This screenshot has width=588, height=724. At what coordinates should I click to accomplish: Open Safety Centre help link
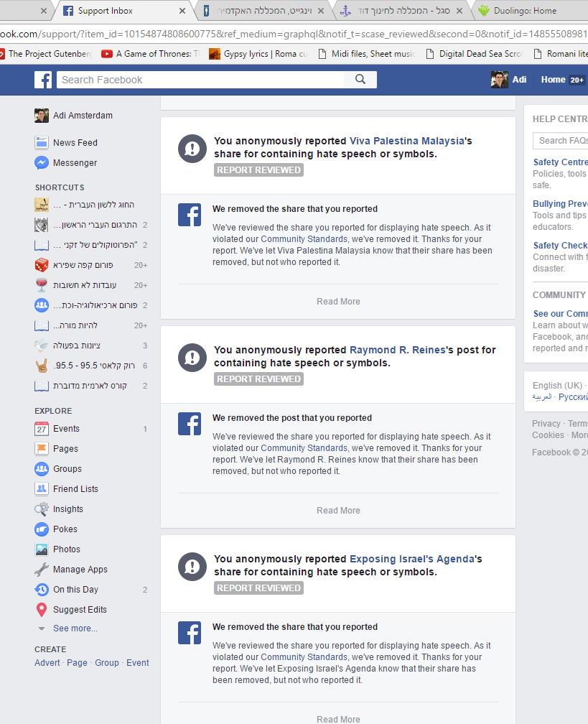coord(560,162)
